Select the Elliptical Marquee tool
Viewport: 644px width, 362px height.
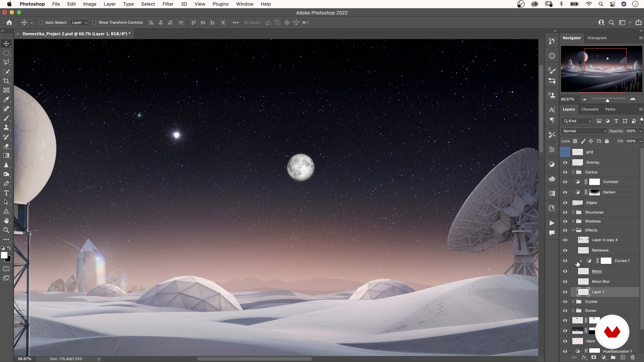tap(6, 53)
